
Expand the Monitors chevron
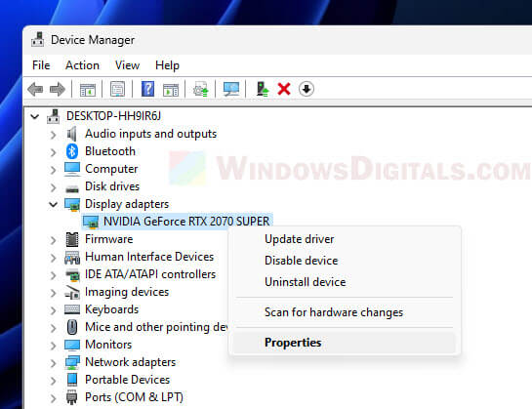click(x=54, y=346)
